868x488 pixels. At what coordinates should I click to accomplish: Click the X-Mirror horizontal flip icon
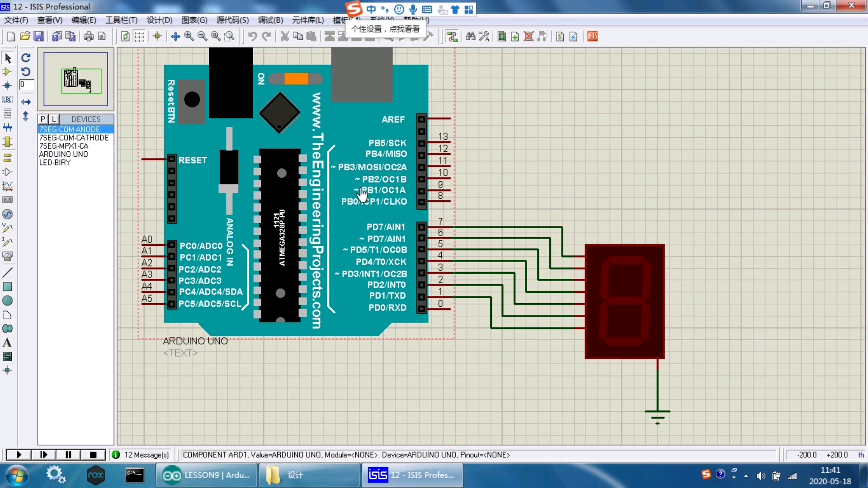tap(26, 102)
